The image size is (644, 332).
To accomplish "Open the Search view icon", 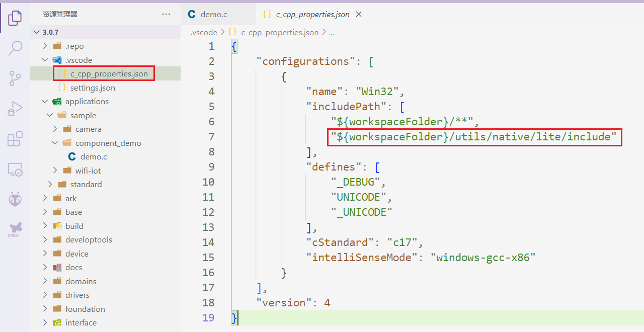I will coord(15,48).
